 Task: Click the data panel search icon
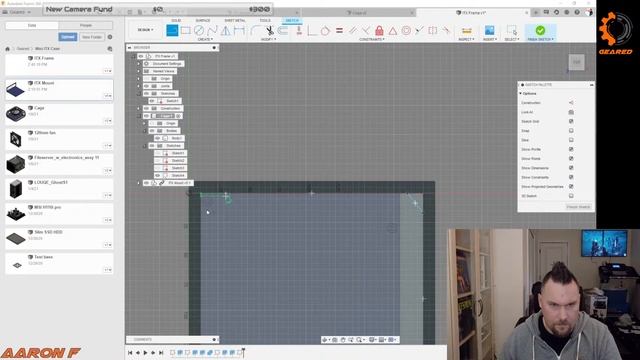coord(109,49)
